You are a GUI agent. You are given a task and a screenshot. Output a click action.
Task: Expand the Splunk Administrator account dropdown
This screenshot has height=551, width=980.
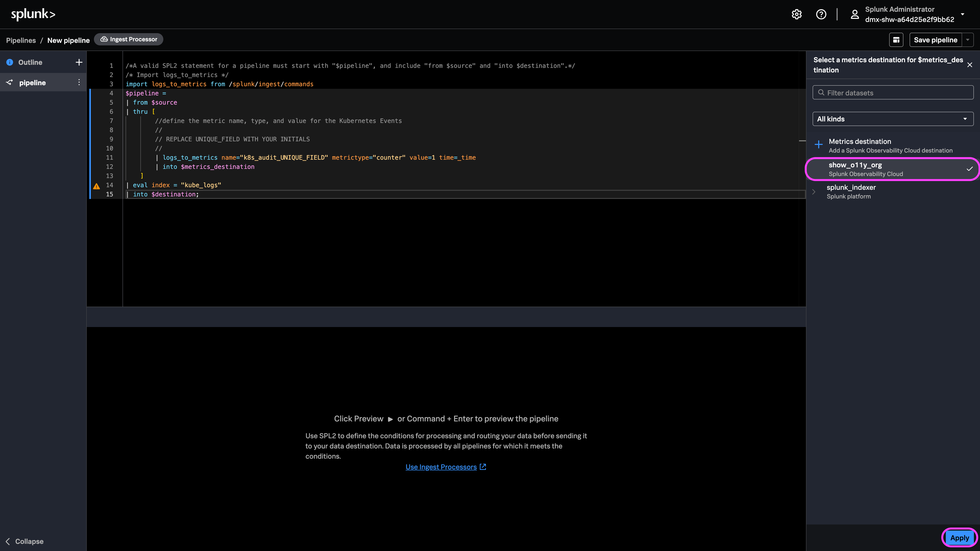tap(962, 14)
